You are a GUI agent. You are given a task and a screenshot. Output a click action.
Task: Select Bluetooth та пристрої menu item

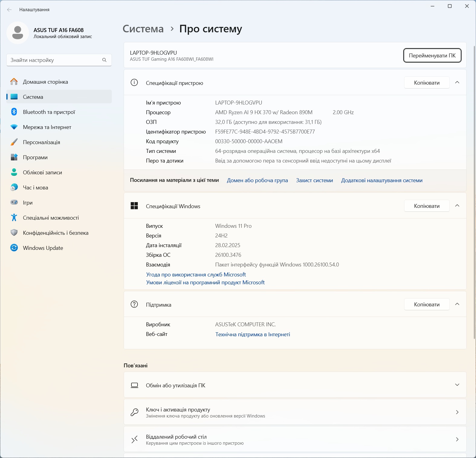click(x=59, y=112)
